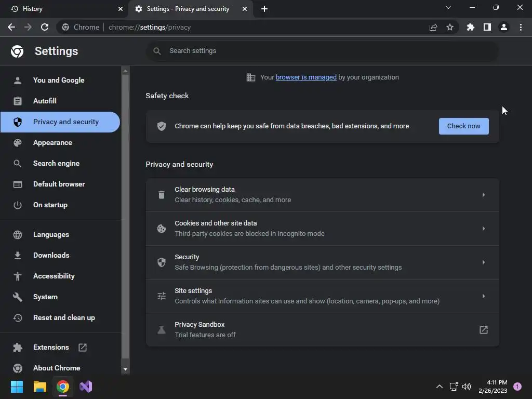Open Privacy Sandbox external link icon

pos(484,330)
